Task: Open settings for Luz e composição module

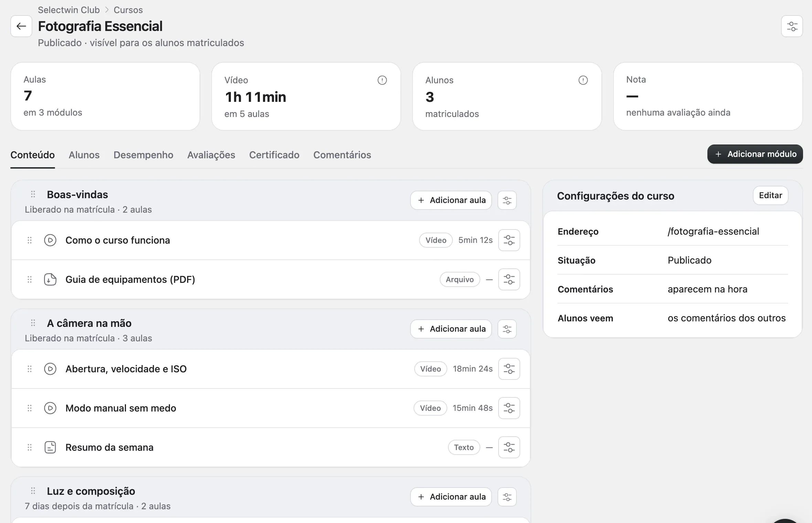Action: (507, 497)
